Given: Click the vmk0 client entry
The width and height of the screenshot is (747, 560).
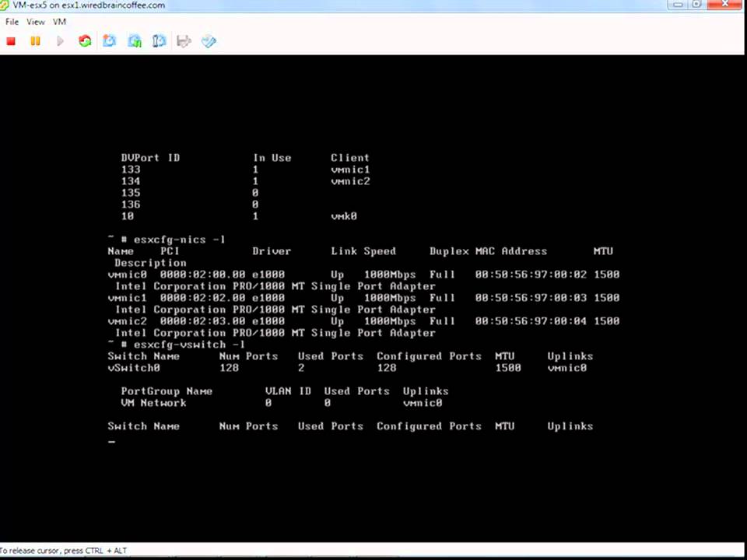Looking at the screenshot, I should [344, 216].
